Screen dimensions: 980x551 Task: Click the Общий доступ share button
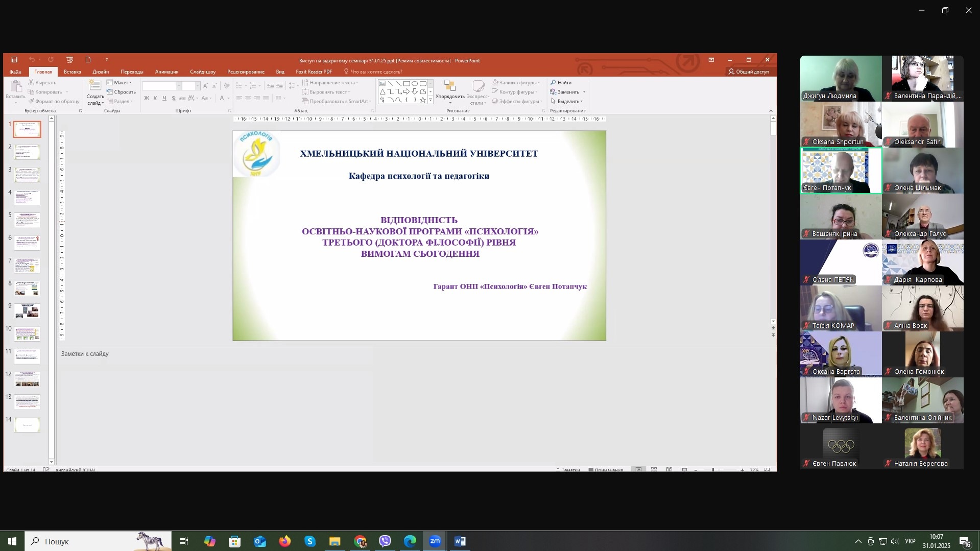749,72
